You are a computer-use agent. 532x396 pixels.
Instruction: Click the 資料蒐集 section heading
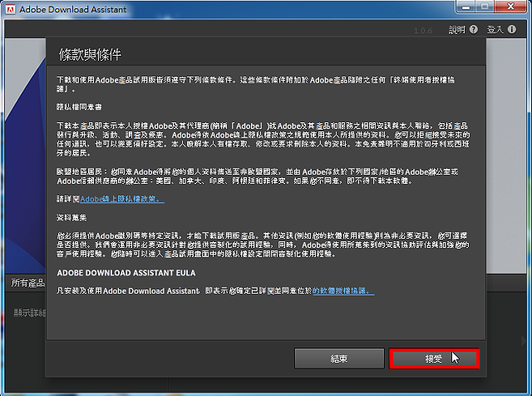[71, 217]
